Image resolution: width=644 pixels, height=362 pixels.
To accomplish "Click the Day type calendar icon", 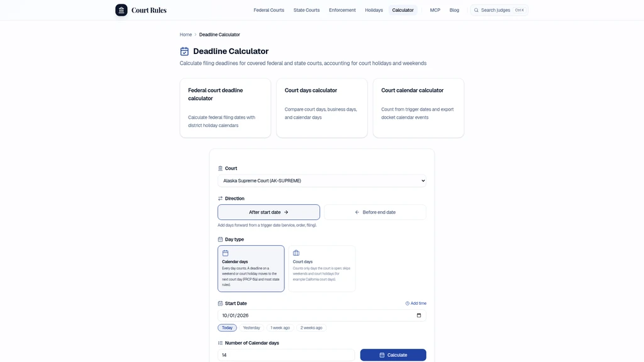I will (x=220, y=239).
